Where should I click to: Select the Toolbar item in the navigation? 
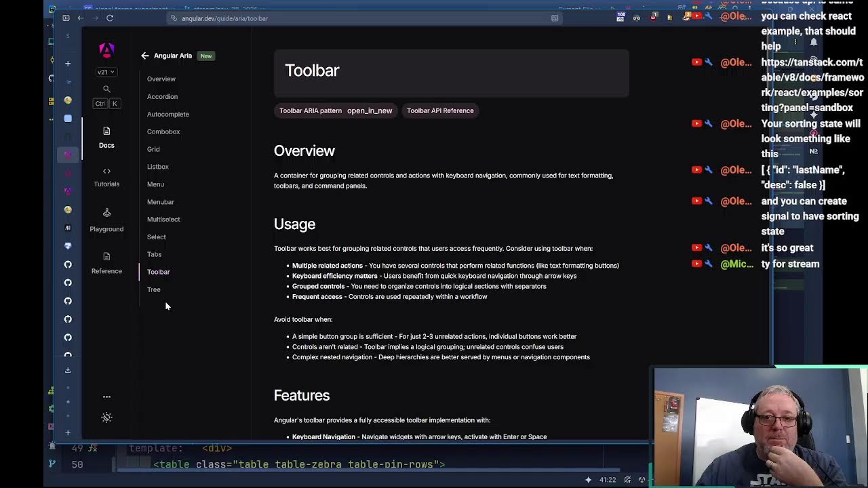coord(159,272)
